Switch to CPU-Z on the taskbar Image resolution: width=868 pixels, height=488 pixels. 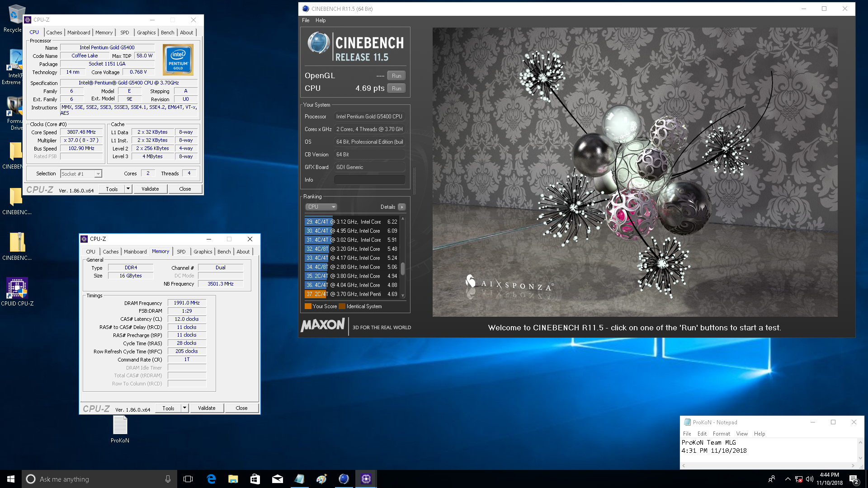pos(366,479)
